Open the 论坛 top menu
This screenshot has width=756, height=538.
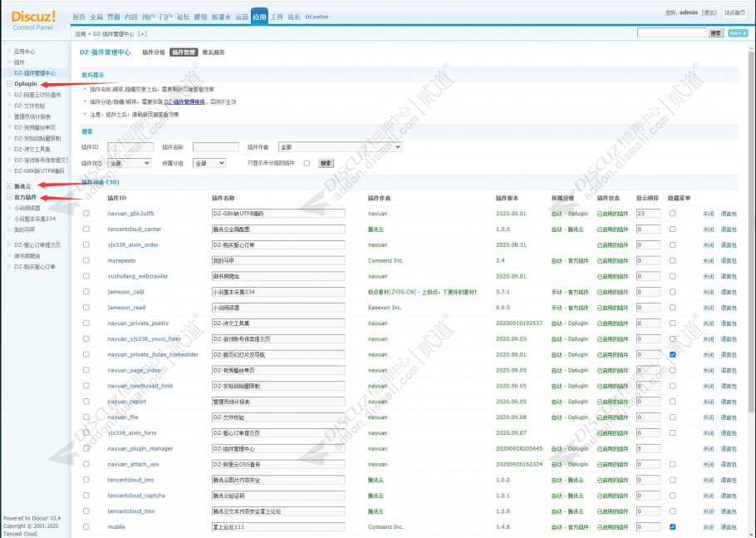point(184,17)
